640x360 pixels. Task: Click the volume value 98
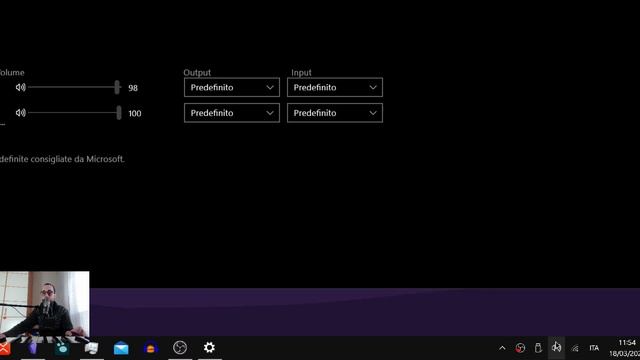tap(133, 88)
